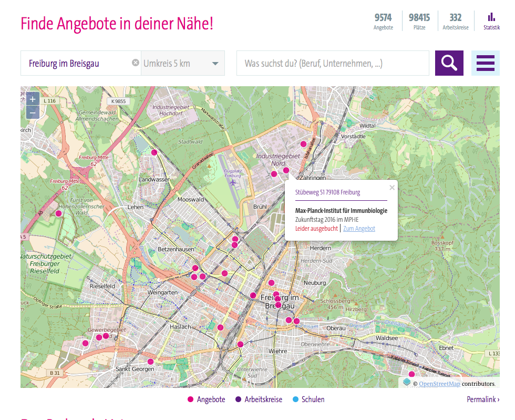Zoom in on the map
This screenshot has height=420, width=515.
click(33, 99)
